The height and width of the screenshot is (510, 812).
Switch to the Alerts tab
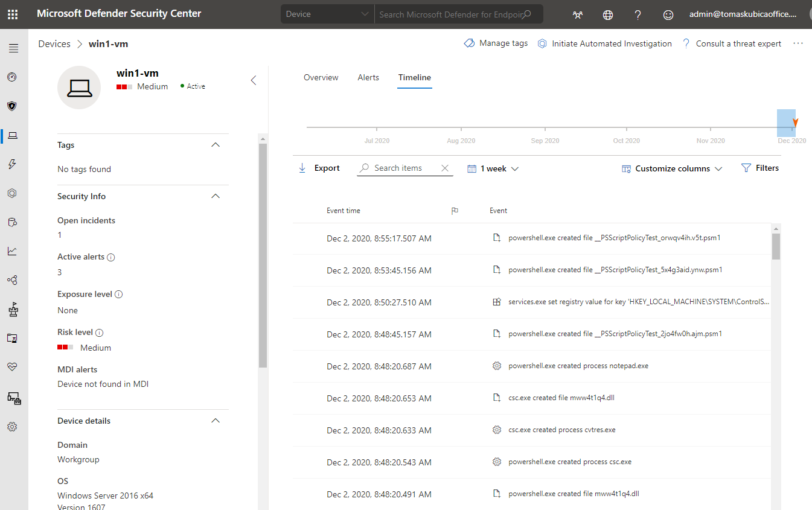pyautogui.click(x=368, y=77)
